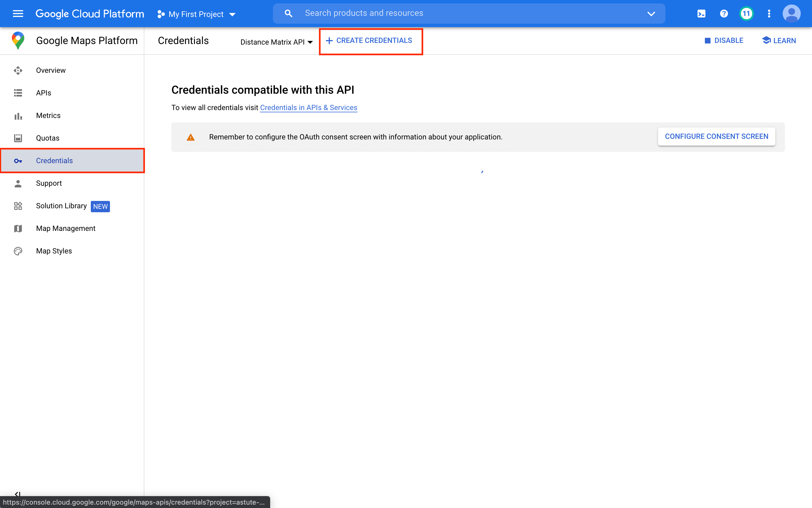Click the Quotas icon
This screenshot has width=812, height=508.
point(18,138)
